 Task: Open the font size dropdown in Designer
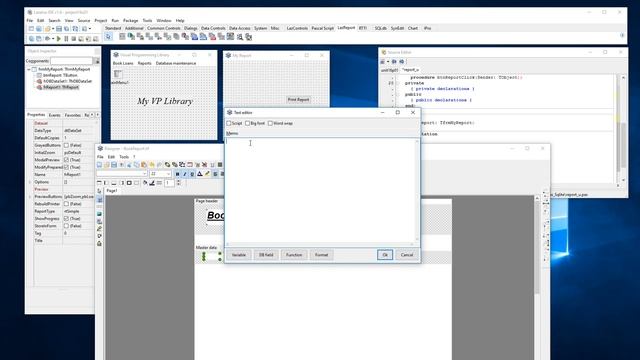(x=168, y=173)
